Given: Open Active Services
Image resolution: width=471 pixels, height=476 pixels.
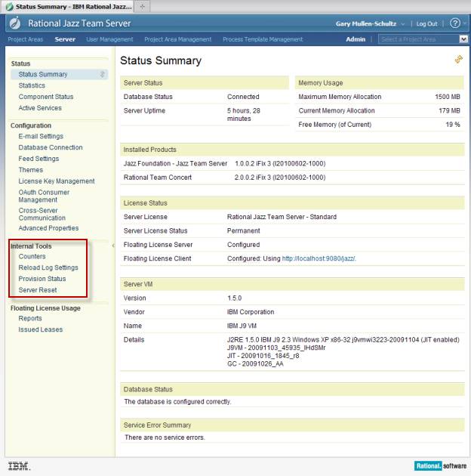Looking at the screenshot, I should pyautogui.click(x=40, y=108).
